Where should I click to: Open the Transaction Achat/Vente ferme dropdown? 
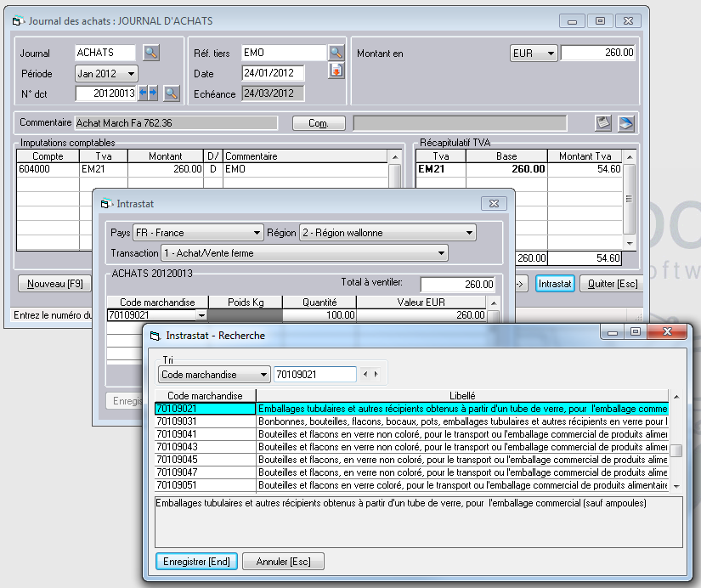point(304,253)
